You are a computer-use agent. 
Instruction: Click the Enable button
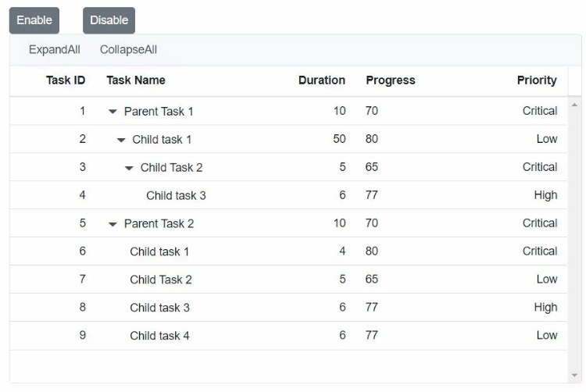(34, 20)
